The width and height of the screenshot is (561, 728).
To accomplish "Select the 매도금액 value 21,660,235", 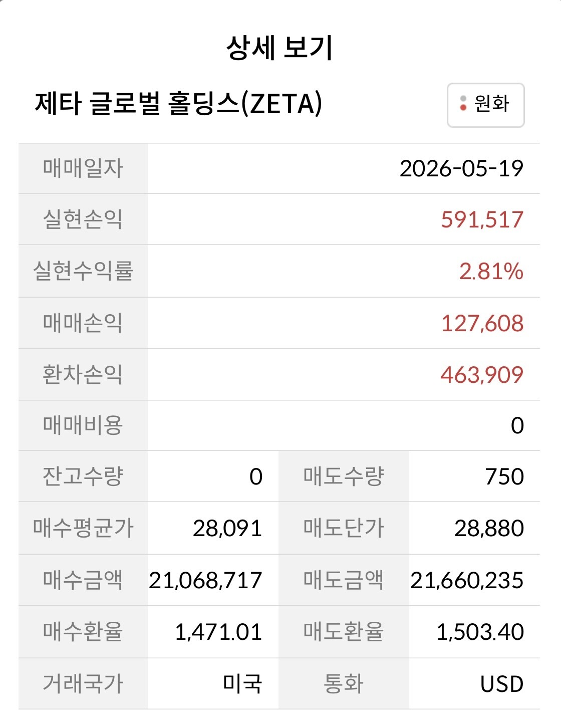I will pos(467,580).
